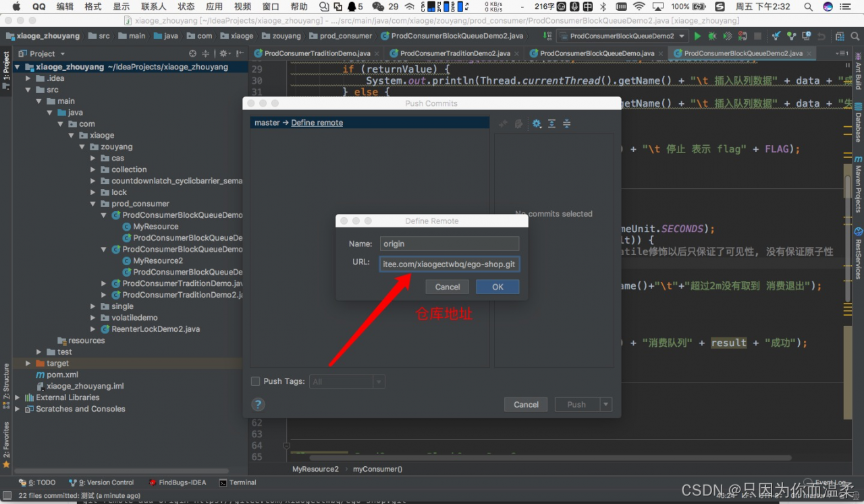Expand the .idea folder arrow
Image resolution: width=864 pixels, height=504 pixels.
pyautogui.click(x=28, y=78)
